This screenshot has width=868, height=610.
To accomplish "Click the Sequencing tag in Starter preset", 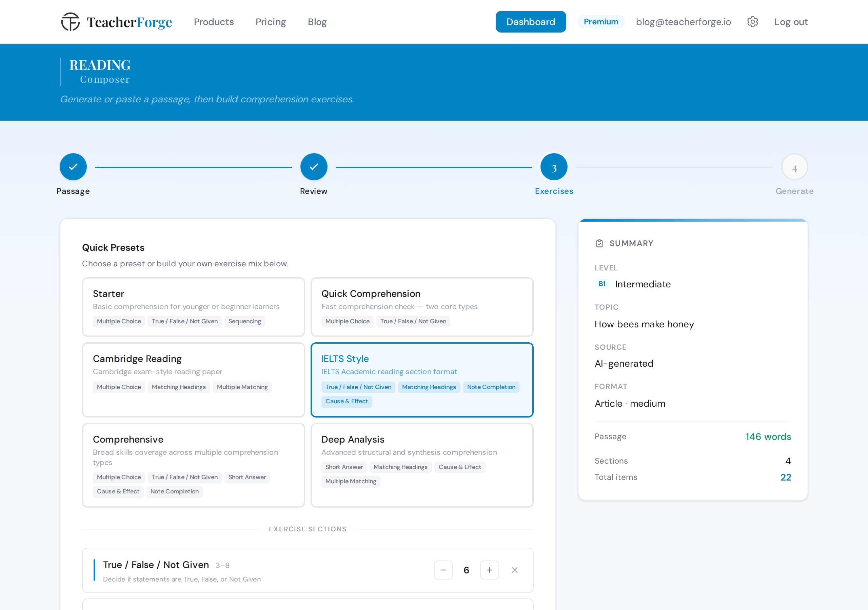I will [244, 321].
